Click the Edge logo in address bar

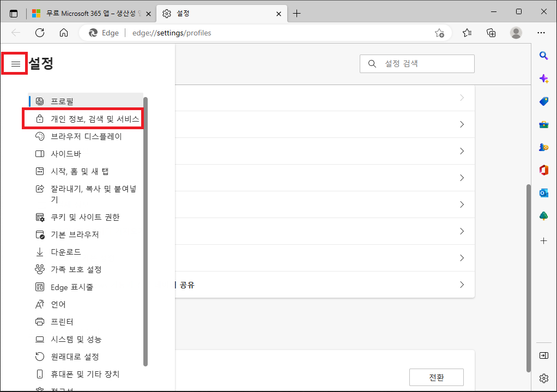[93, 33]
